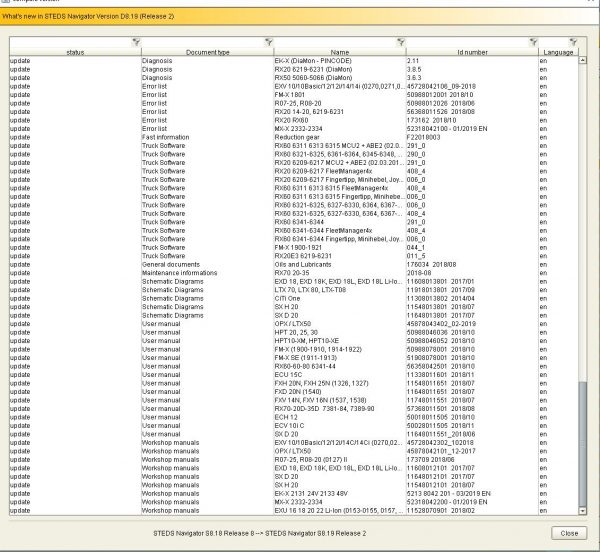Sort by the Id number column header
The height and width of the screenshot is (552, 600).
coord(472,52)
